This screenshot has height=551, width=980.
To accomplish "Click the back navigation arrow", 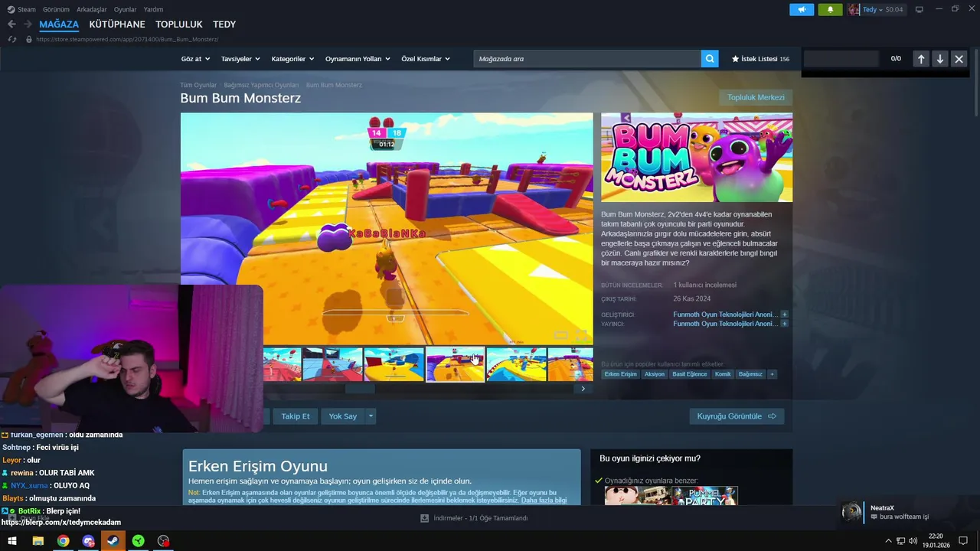I will [x=11, y=24].
